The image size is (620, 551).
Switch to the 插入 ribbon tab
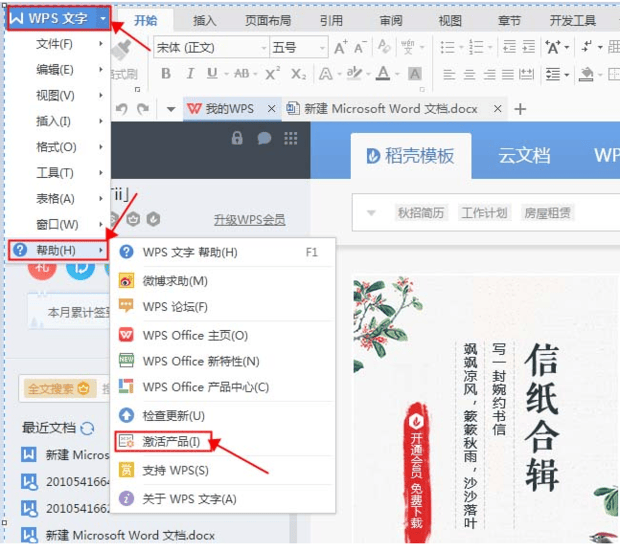point(205,20)
